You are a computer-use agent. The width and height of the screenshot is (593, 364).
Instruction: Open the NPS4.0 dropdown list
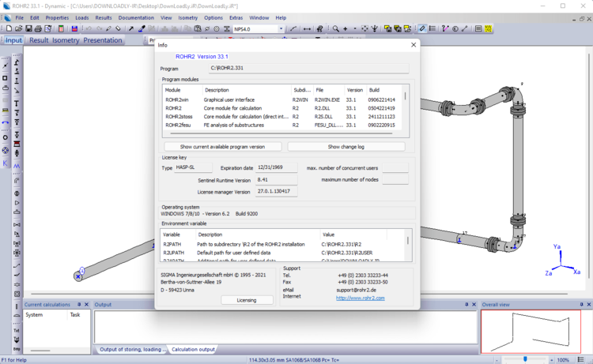coord(281,29)
